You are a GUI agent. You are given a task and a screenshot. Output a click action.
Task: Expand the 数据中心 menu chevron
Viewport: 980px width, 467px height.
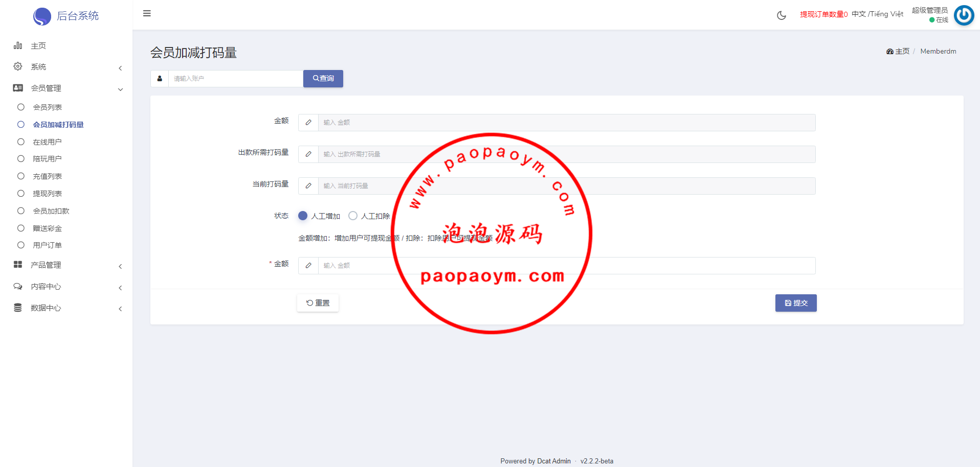(120, 309)
